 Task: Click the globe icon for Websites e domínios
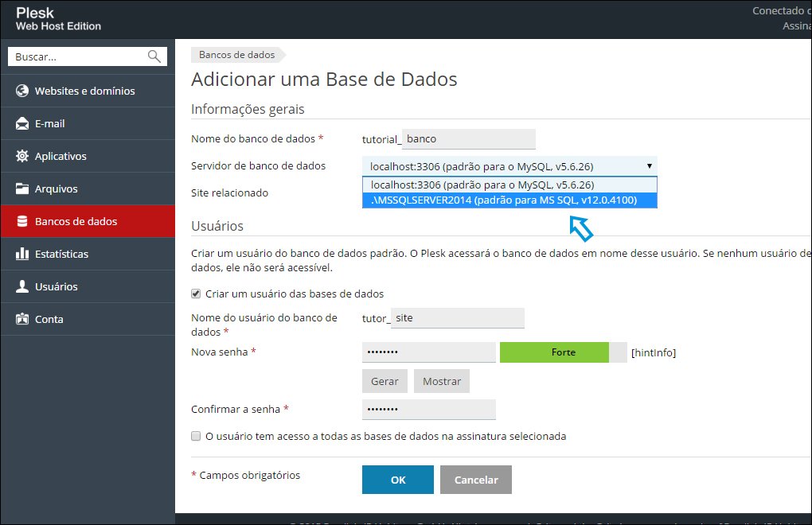(x=22, y=91)
